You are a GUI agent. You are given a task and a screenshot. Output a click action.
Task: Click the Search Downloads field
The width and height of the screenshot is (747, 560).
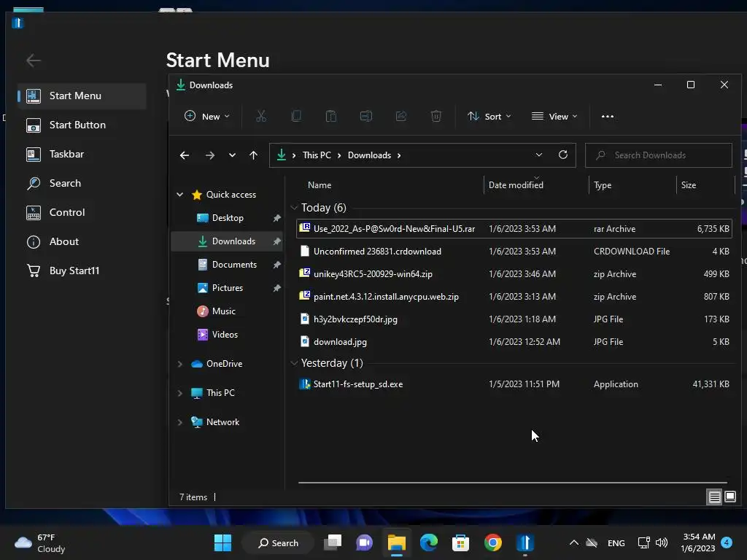[659, 155]
